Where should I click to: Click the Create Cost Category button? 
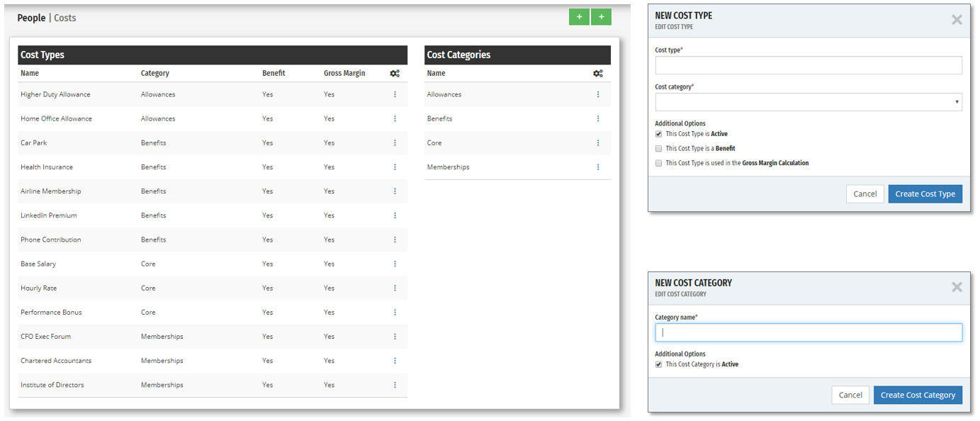coord(918,395)
